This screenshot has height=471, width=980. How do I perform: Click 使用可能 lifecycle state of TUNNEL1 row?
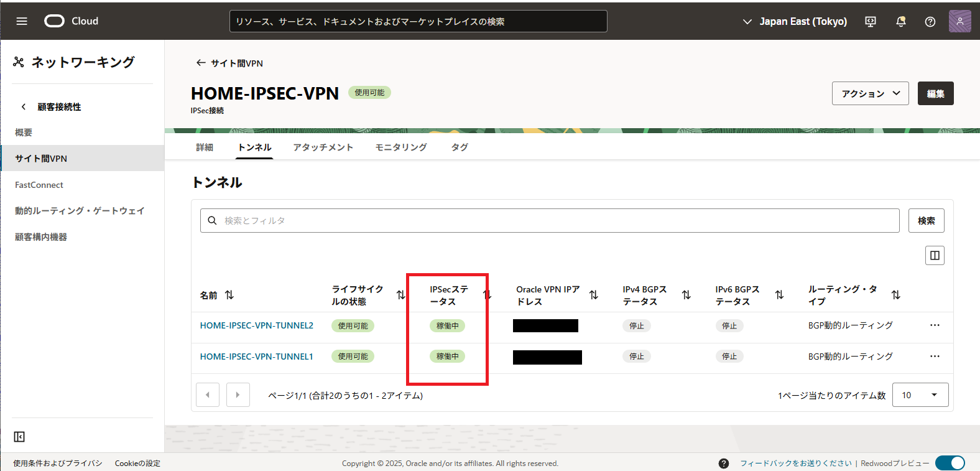[x=353, y=357]
